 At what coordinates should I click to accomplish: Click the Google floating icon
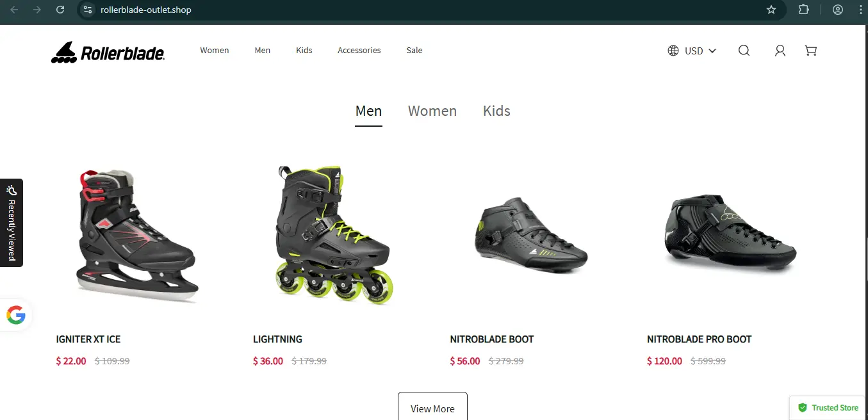16,314
